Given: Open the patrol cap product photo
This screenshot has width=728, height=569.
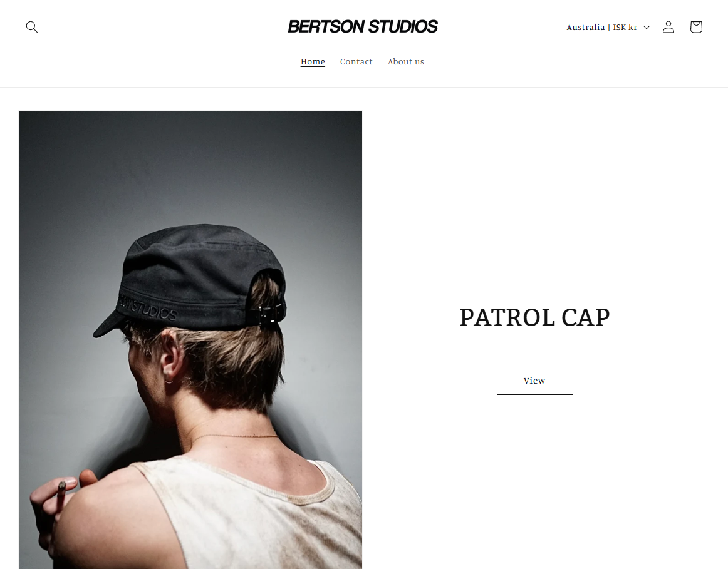Looking at the screenshot, I should pyautogui.click(x=190, y=339).
